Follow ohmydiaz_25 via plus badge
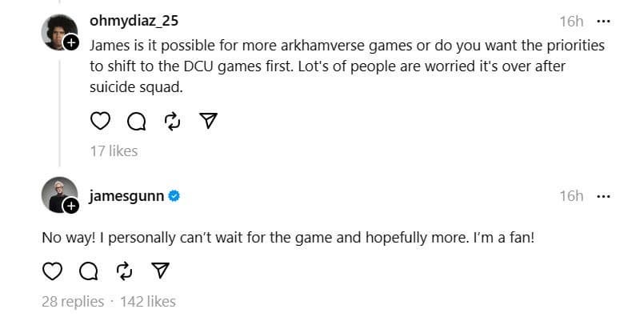 pyautogui.click(x=71, y=42)
